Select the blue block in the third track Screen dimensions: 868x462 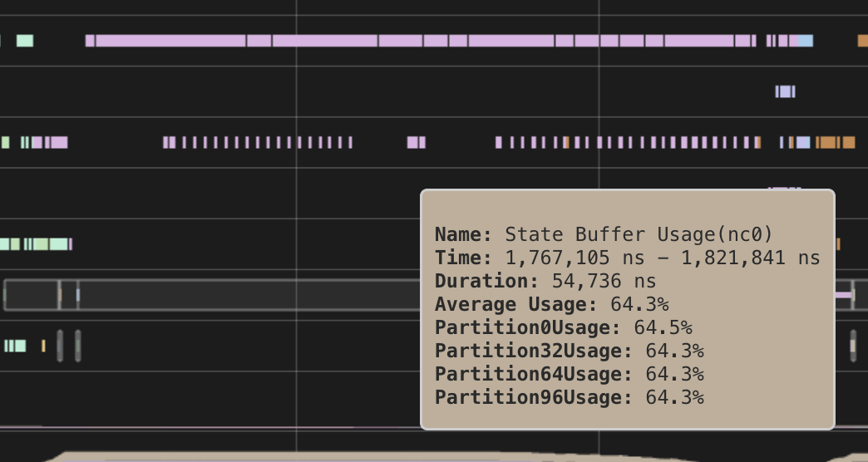coord(803,142)
